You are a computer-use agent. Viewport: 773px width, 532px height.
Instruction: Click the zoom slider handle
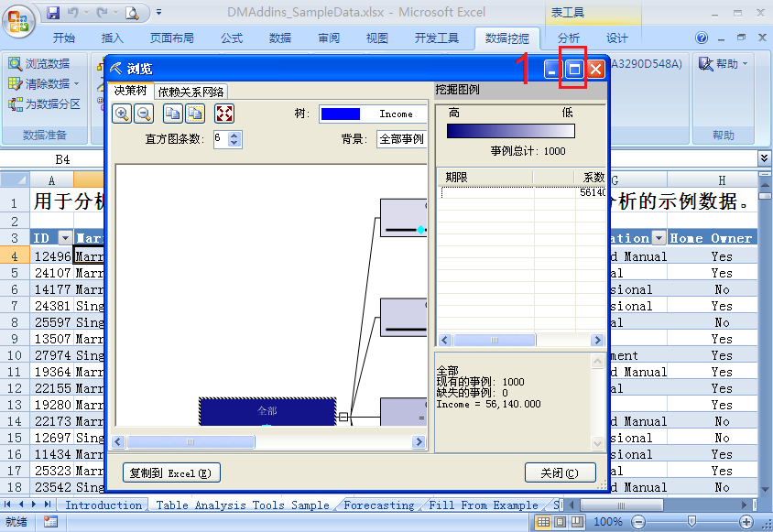tap(691, 522)
